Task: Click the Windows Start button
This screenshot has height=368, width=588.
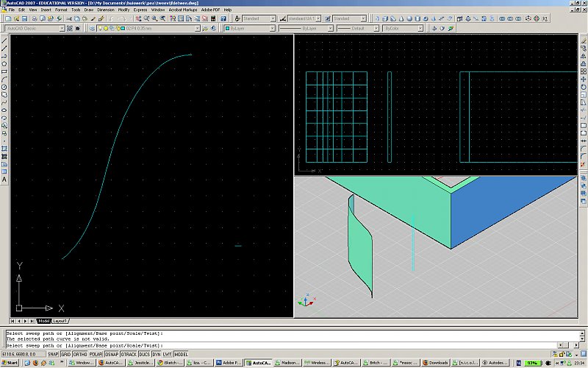Action: coord(10,363)
